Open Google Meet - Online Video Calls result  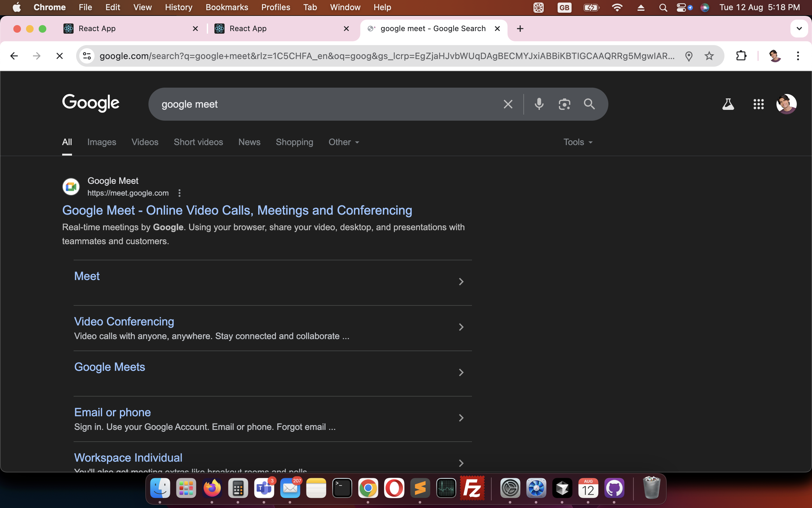click(x=237, y=210)
